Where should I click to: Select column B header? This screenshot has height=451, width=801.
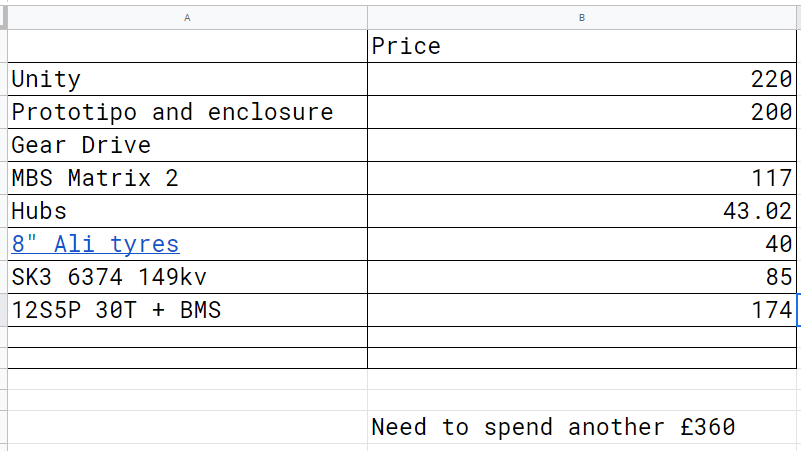pos(582,18)
